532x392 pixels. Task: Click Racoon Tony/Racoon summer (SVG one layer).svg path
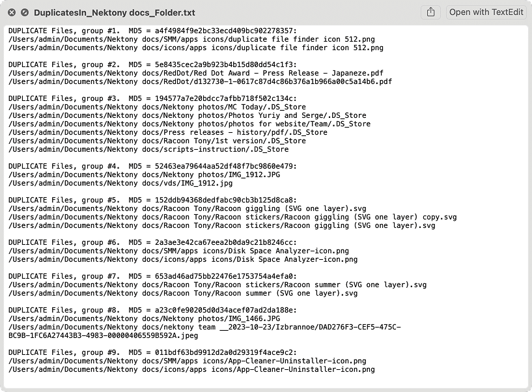click(183, 294)
